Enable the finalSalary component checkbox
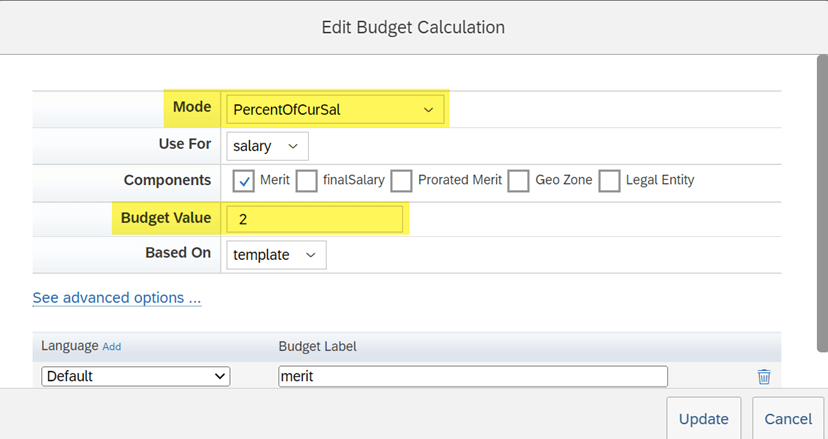828x439 pixels. (x=306, y=181)
